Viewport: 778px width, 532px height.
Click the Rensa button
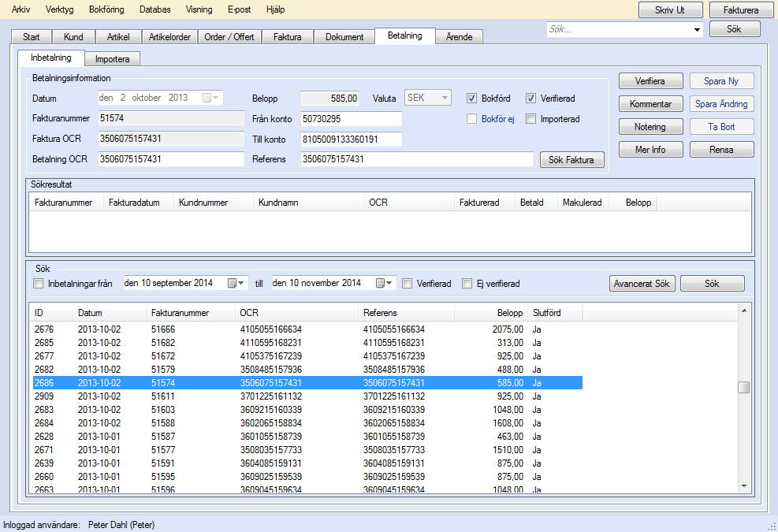click(x=721, y=150)
